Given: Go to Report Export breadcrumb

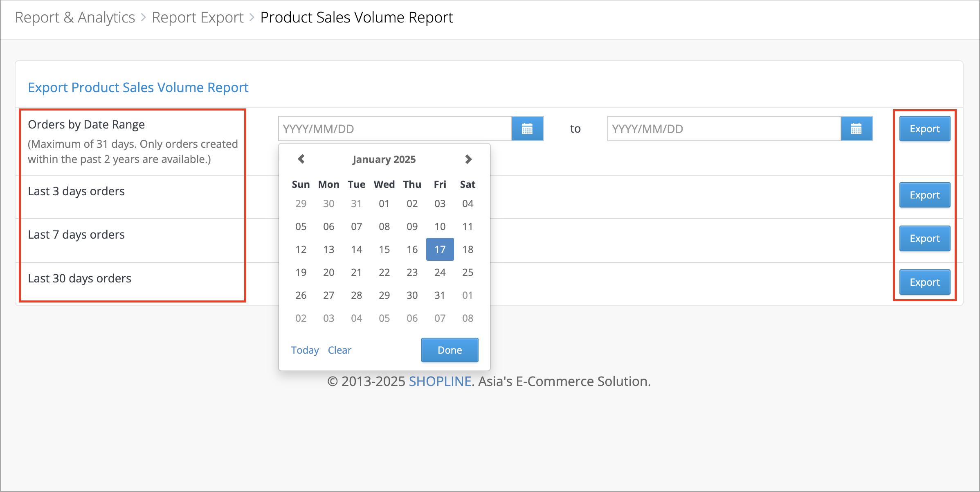Looking at the screenshot, I should click(198, 17).
